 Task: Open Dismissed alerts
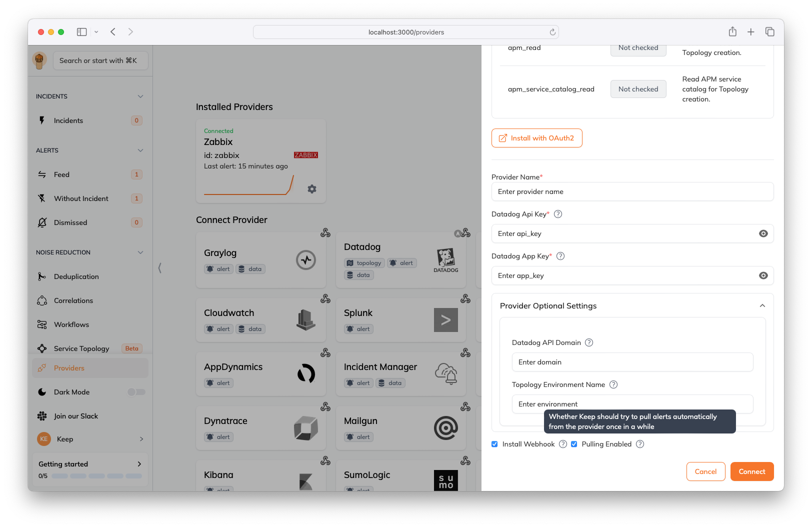[90, 222]
